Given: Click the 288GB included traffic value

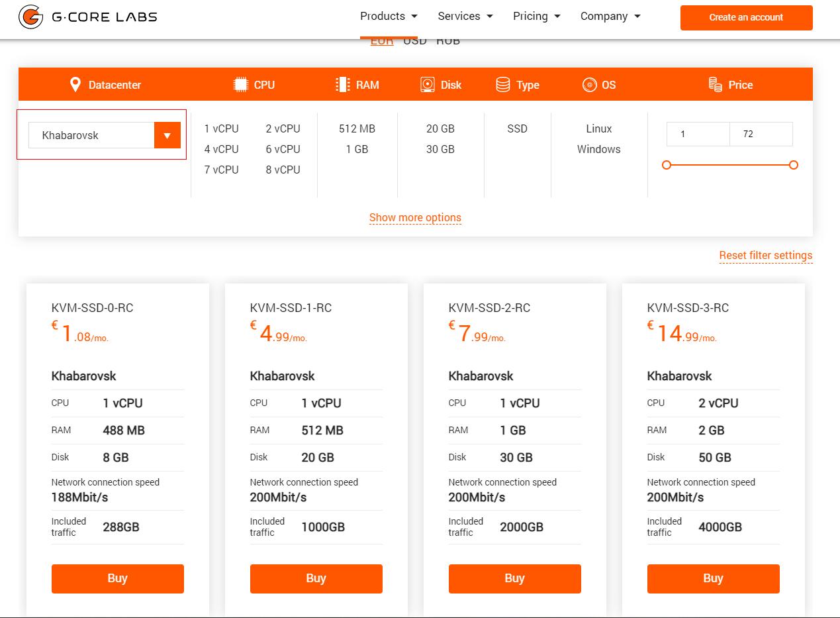Looking at the screenshot, I should pyautogui.click(x=121, y=527).
